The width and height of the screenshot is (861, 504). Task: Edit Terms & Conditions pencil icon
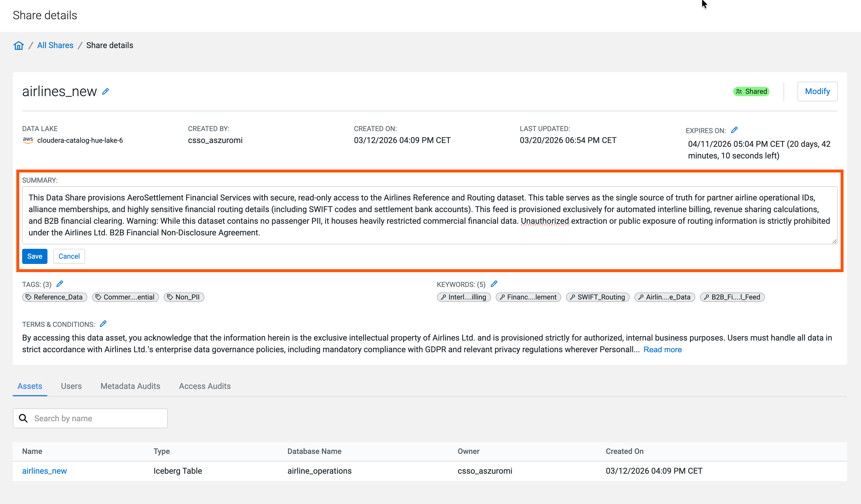tap(103, 324)
